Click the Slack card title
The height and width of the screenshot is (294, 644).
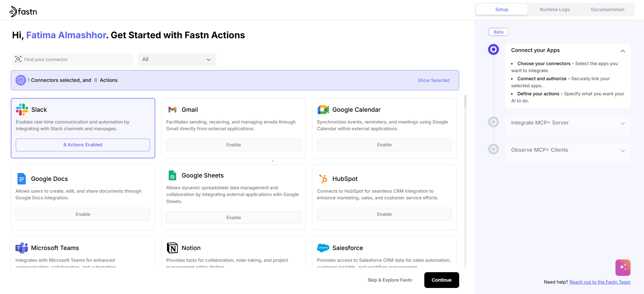tap(39, 110)
